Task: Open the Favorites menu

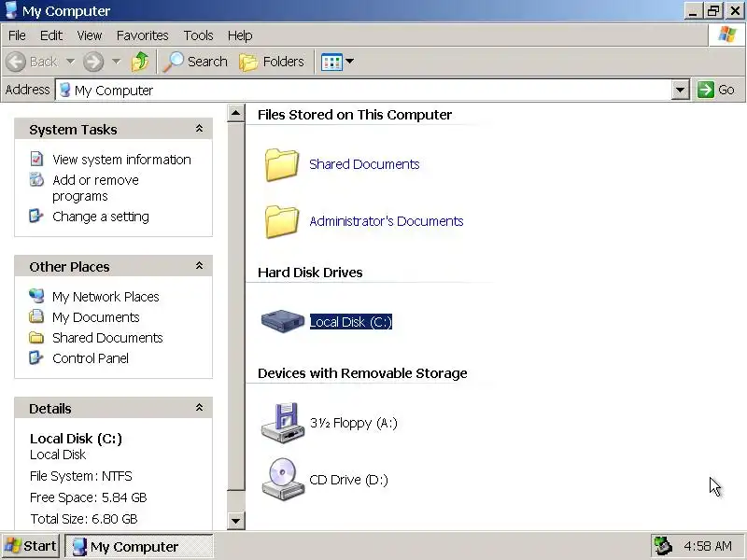Action: pyautogui.click(x=143, y=35)
